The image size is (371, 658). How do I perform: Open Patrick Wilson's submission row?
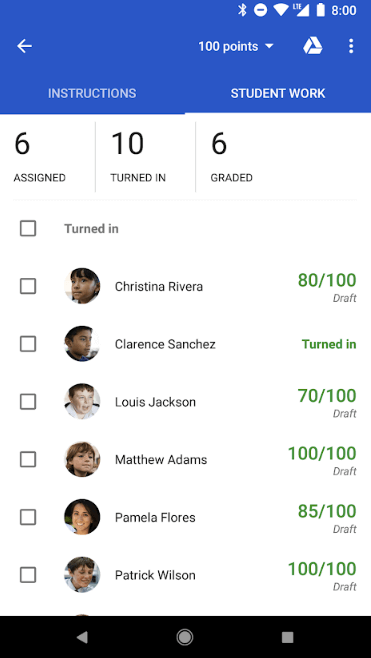[186, 575]
